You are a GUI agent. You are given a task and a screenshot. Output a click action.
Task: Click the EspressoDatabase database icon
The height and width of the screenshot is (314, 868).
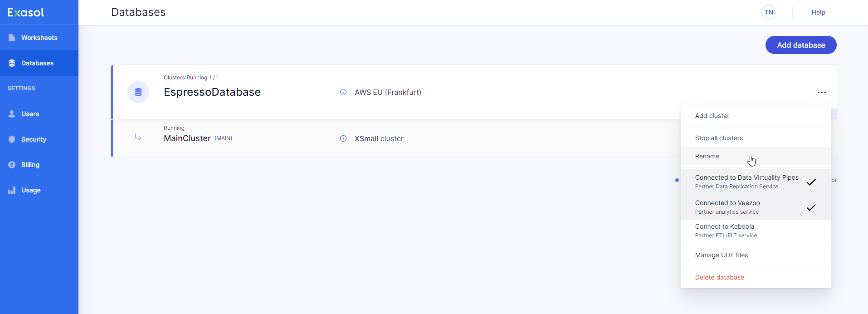[x=138, y=92]
